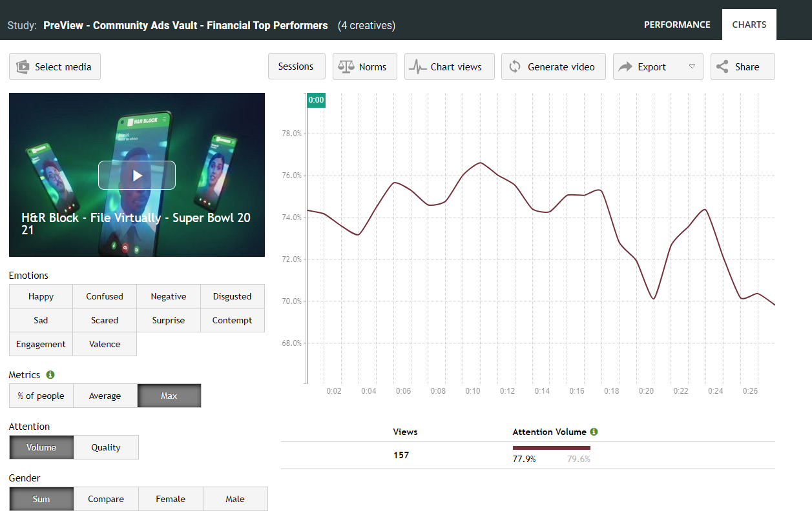Click the Sessions button
The image size is (812, 515).
(x=296, y=66)
